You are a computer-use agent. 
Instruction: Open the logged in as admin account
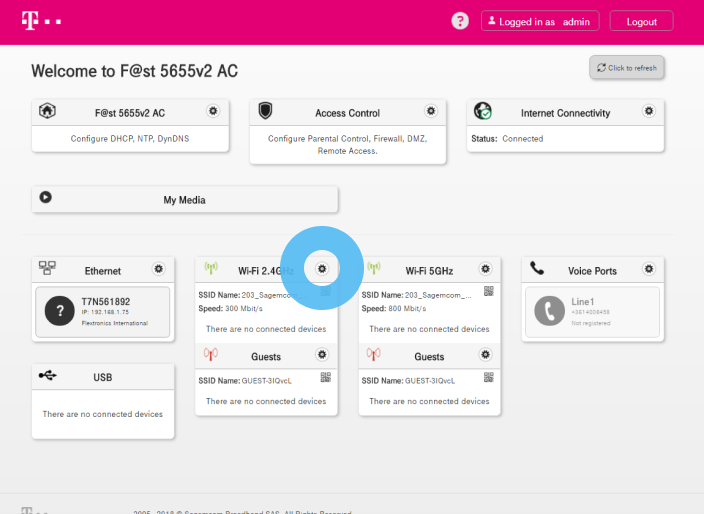(540, 21)
